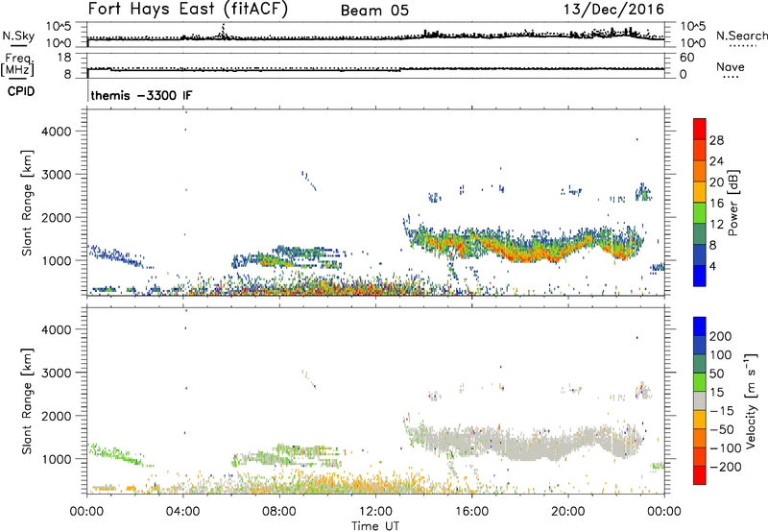The image size is (768, 532).
Task: Click the noise spike near 05:40 in N.Sky plot
Action: click(x=224, y=31)
